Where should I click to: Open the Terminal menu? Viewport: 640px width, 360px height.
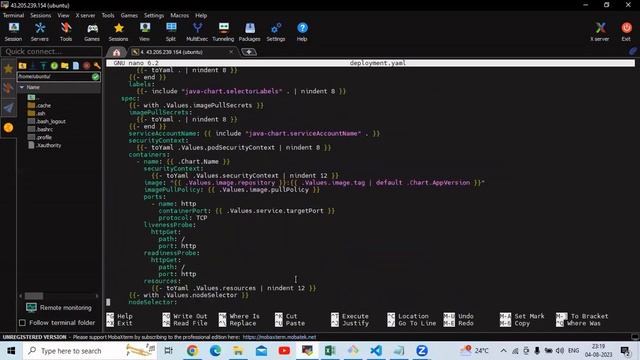(x=13, y=15)
